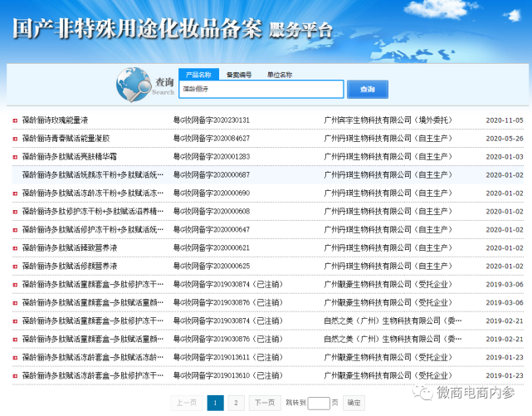Switch to the 单位名称 search tab
This screenshot has width=532, height=416.
280,75
